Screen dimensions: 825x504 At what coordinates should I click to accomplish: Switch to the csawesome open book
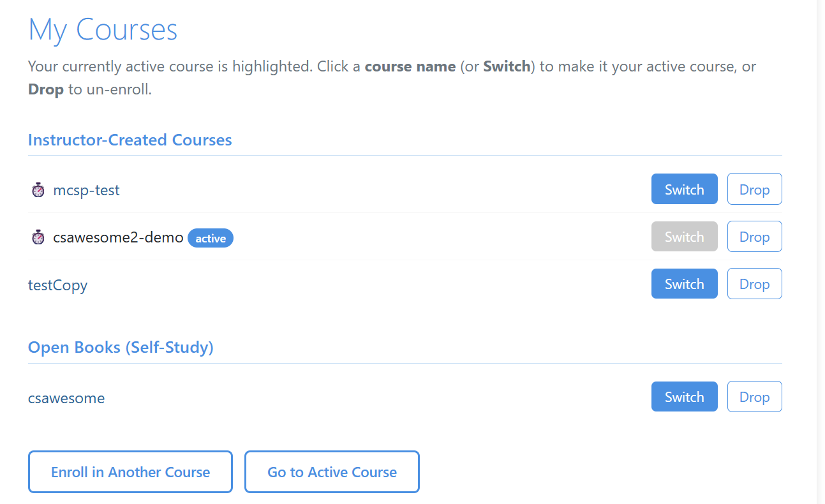[684, 397]
